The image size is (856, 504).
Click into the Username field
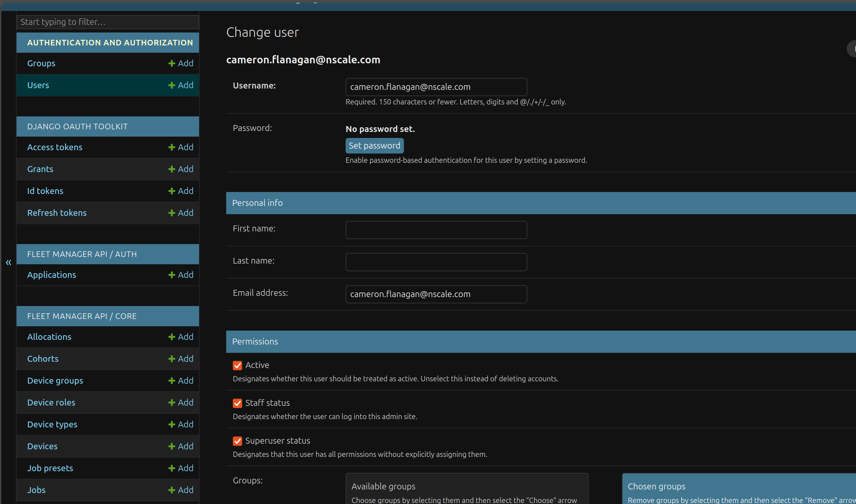click(436, 87)
